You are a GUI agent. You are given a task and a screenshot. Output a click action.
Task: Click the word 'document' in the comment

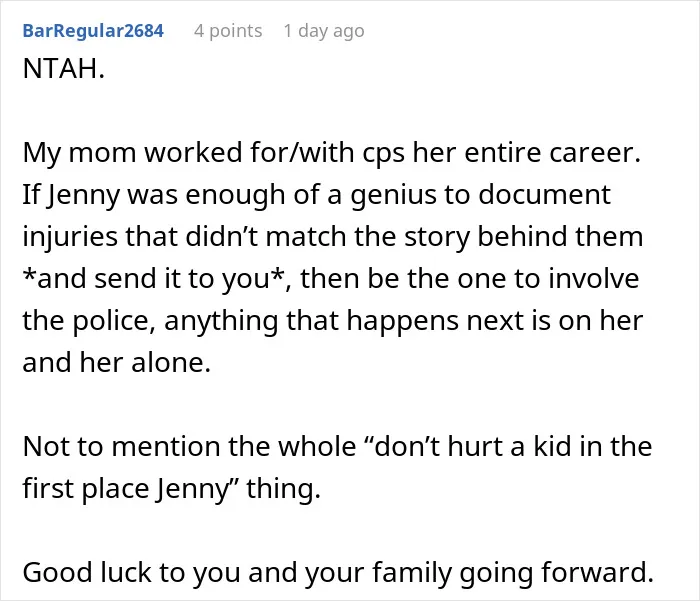tap(544, 195)
